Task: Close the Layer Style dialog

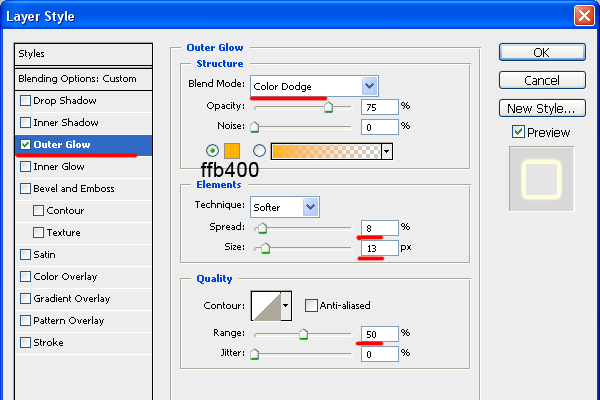Action: [x=584, y=16]
